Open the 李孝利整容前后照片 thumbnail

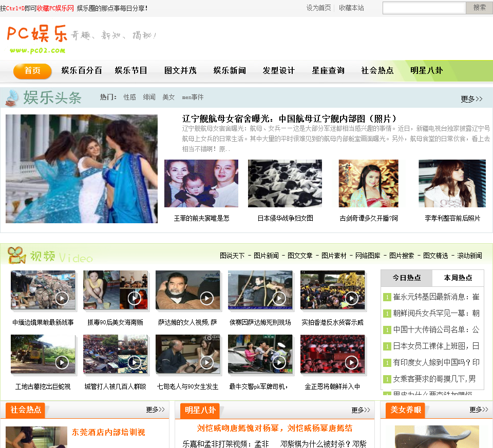452,184
